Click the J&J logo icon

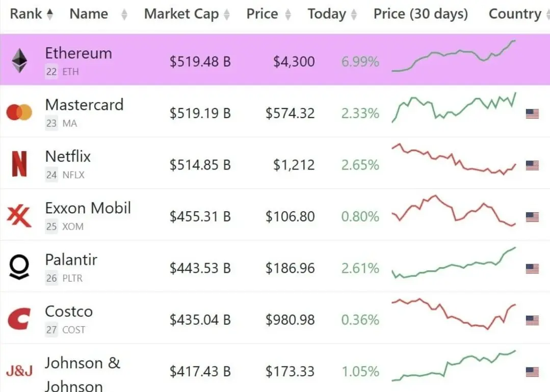[x=19, y=371]
